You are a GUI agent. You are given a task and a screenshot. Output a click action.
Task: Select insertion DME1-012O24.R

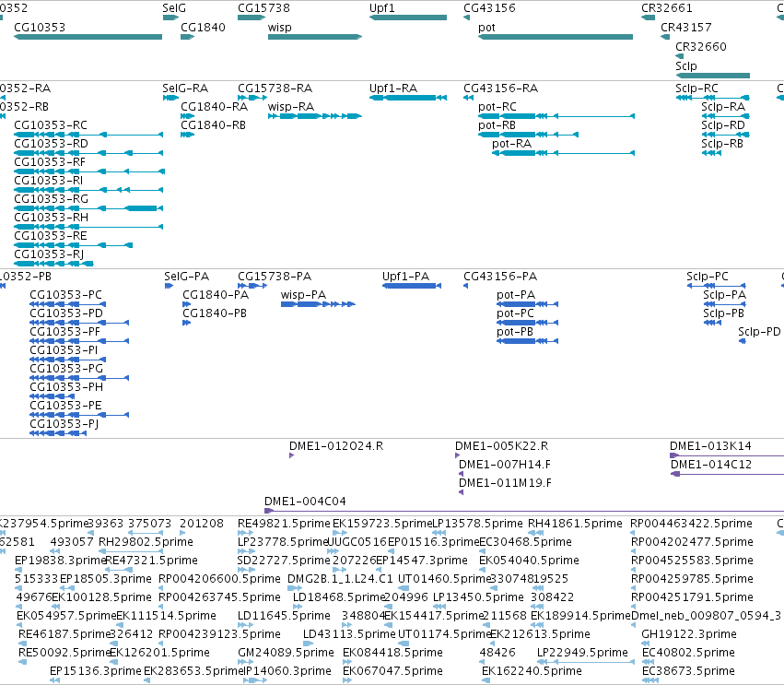click(x=291, y=455)
